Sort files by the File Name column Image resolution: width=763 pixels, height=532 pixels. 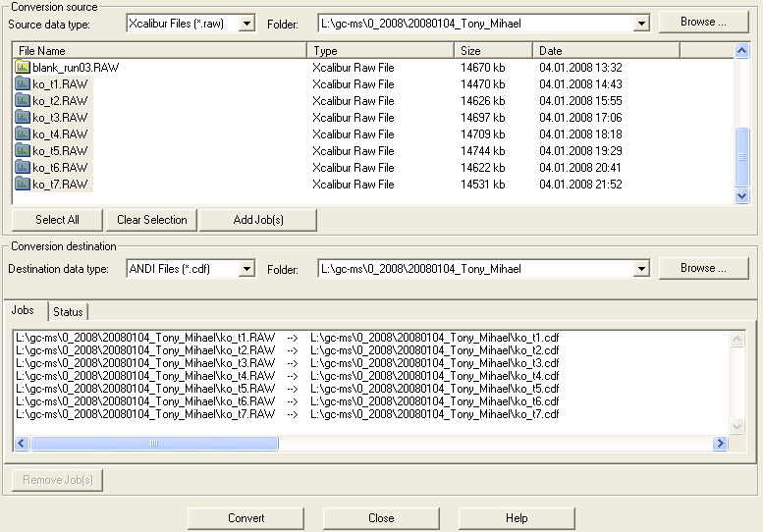[x=160, y=51]
